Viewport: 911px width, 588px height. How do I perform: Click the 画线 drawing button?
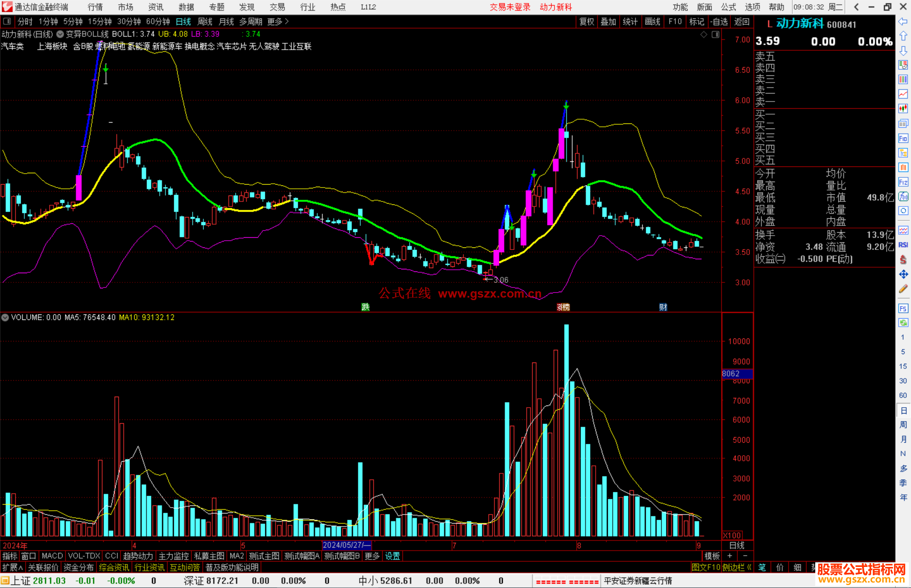tap(652, 21)
